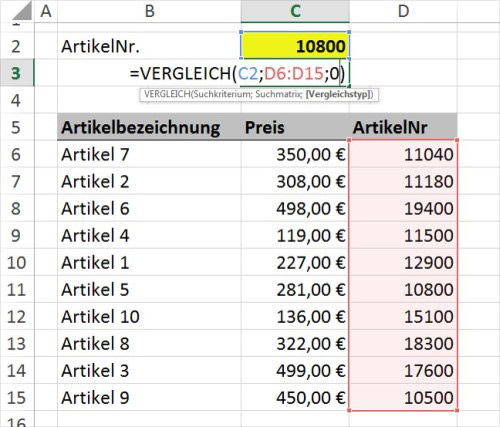Select column A header
500x427 pixels.
pos(46,11)
